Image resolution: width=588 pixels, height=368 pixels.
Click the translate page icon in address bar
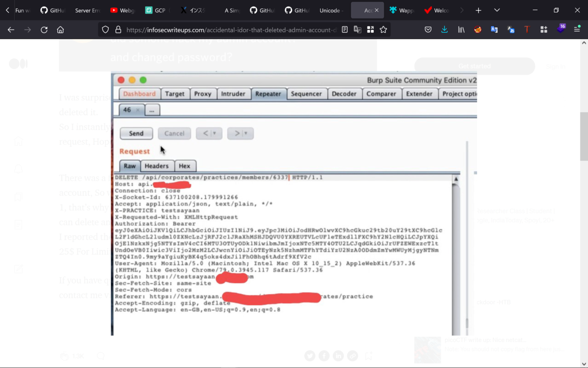click(358, 30)
